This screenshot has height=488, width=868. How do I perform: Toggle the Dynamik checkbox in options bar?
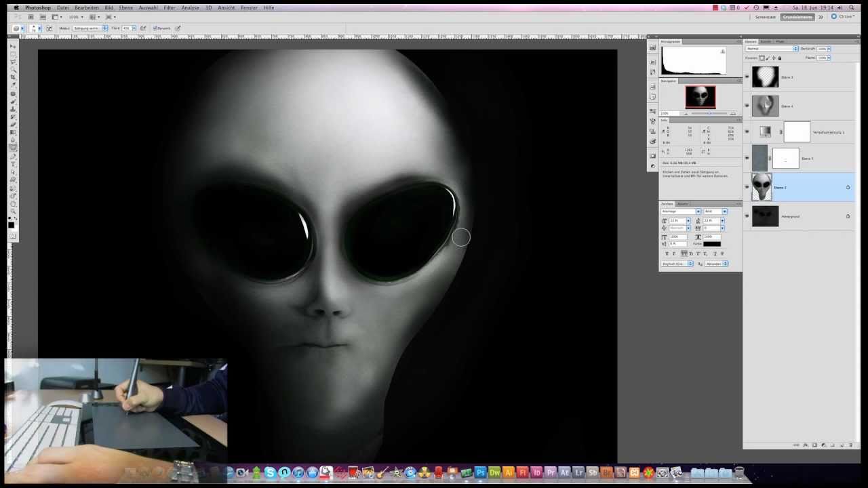pyautogui.click(x=155, y=28)
